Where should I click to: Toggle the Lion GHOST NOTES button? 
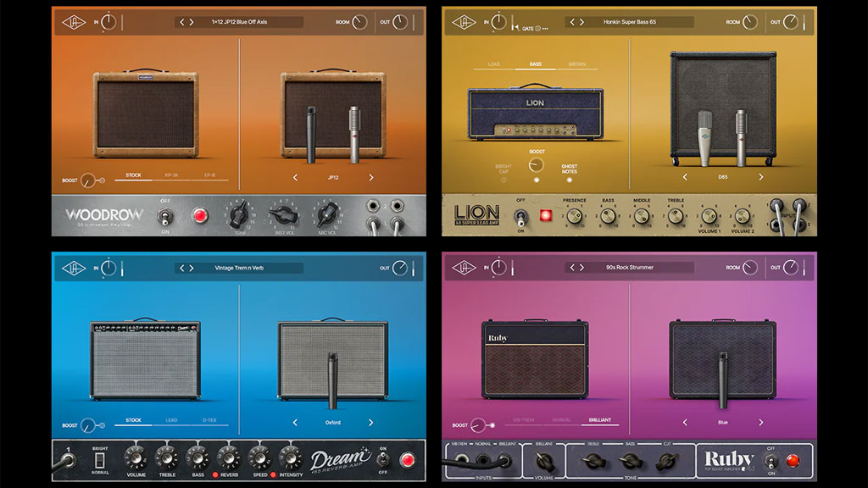[x=569, y=180]
